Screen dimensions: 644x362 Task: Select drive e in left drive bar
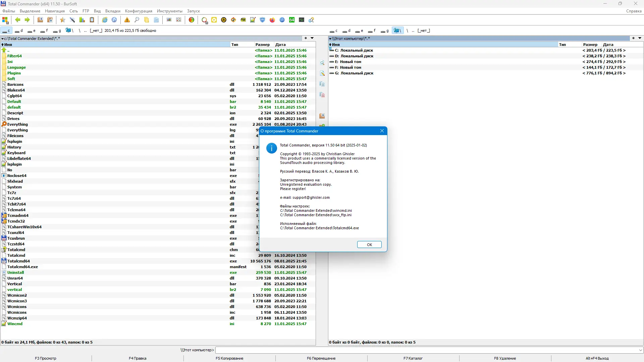(32, 31)
